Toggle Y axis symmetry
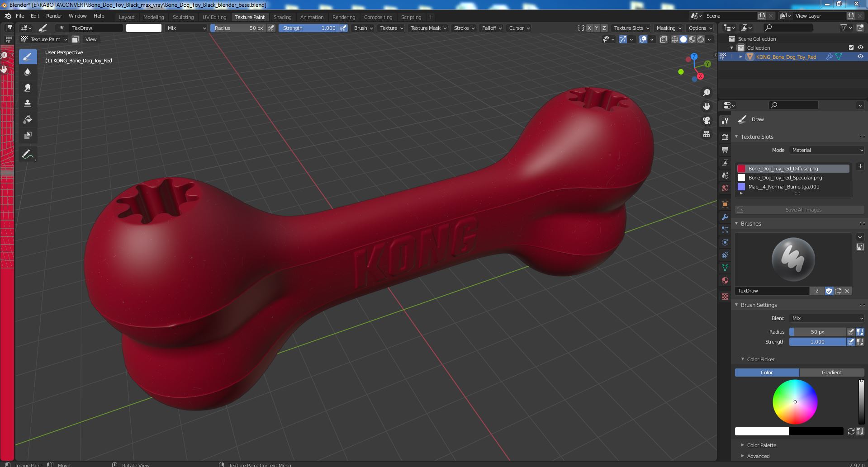The height and width of the screenshot is (467, 868). pos(597,28)
